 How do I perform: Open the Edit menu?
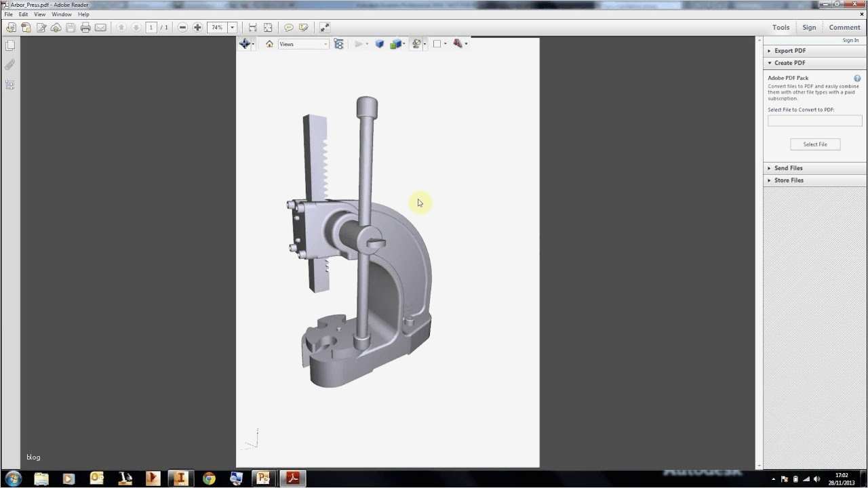(x=23, y=14)
